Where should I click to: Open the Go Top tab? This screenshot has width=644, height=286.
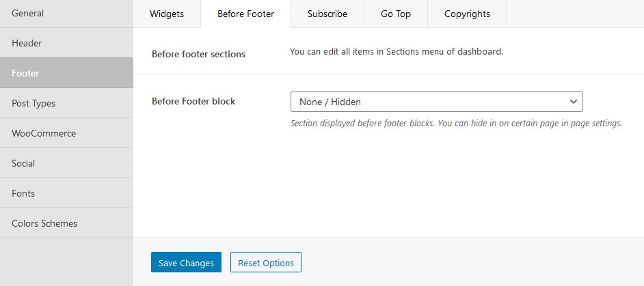[x=396, y=14]
